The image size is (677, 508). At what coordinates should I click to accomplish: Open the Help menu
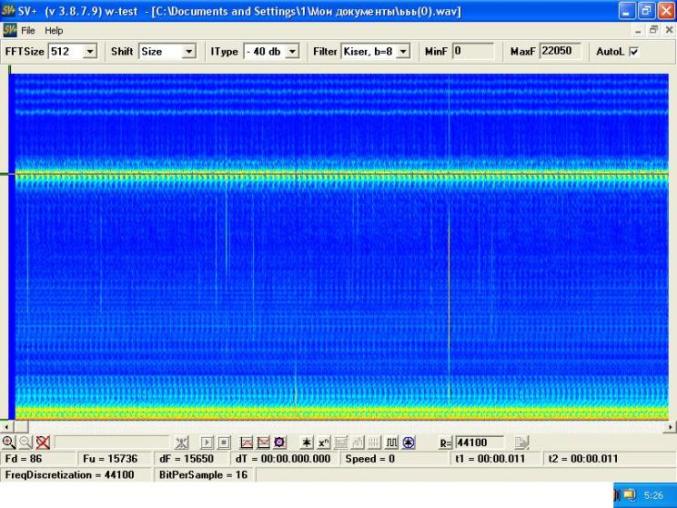coord(54,30)
